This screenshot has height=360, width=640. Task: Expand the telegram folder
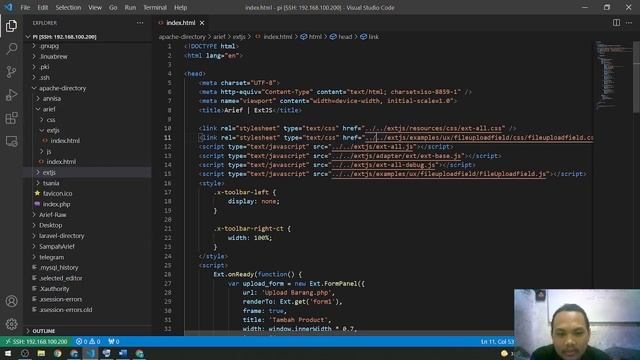tap(51, 257)
